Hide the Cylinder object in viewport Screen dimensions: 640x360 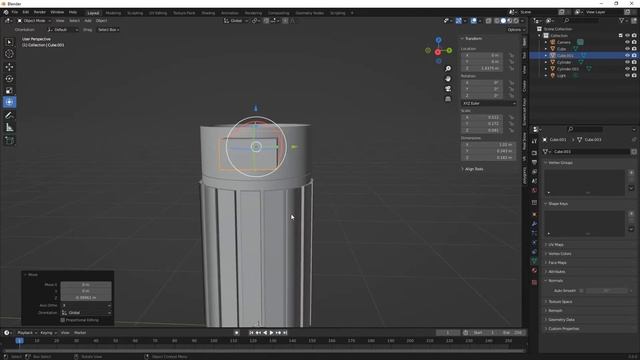[x=627, y=62]
